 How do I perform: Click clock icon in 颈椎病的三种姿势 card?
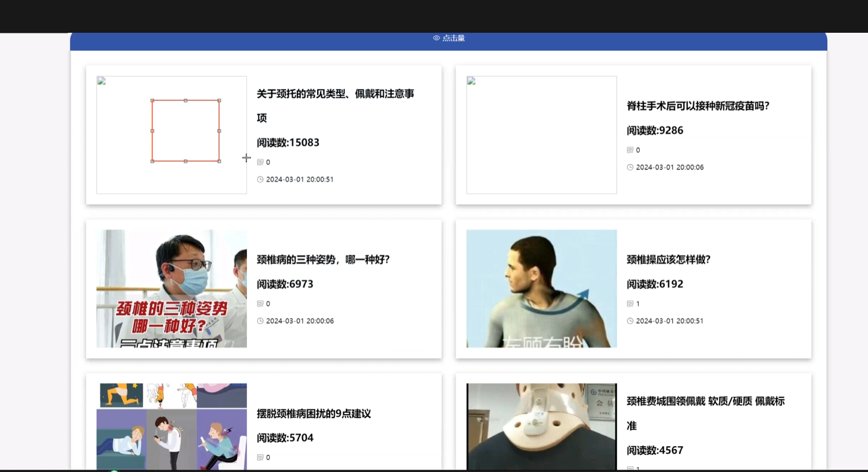[260, 321]
